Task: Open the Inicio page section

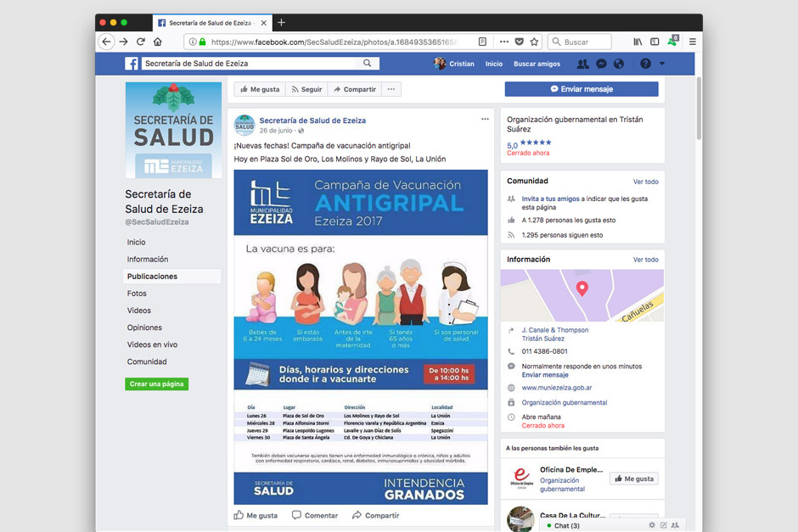Action: coord(137,242)
